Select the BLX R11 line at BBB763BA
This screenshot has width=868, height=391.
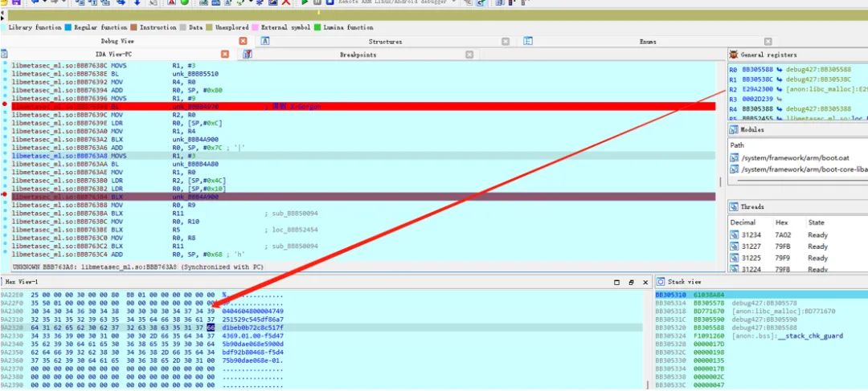click(x=363, y=214)
